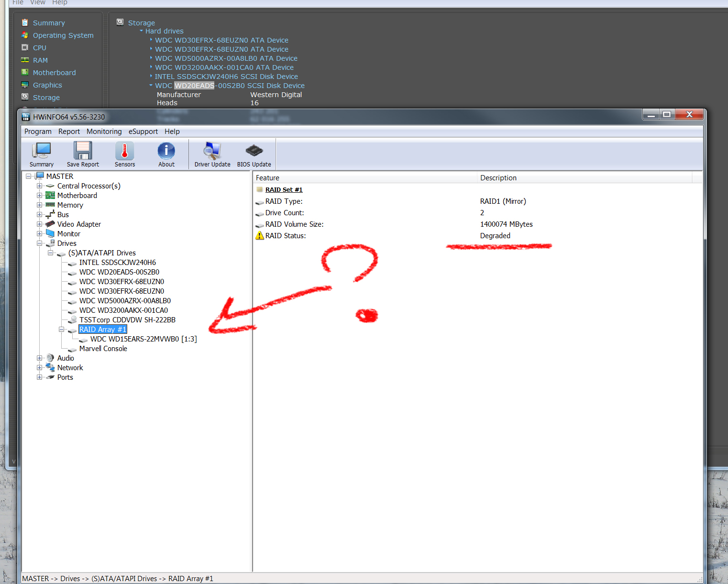
Task: Click the Monitor icon in HWiNFO tree
Action: (50, 233)
